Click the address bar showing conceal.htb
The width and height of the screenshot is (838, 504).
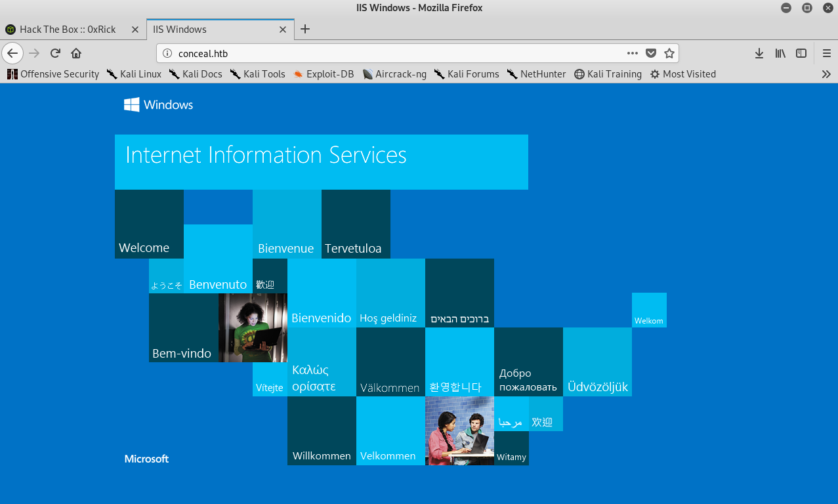click(x=394, y=53)
